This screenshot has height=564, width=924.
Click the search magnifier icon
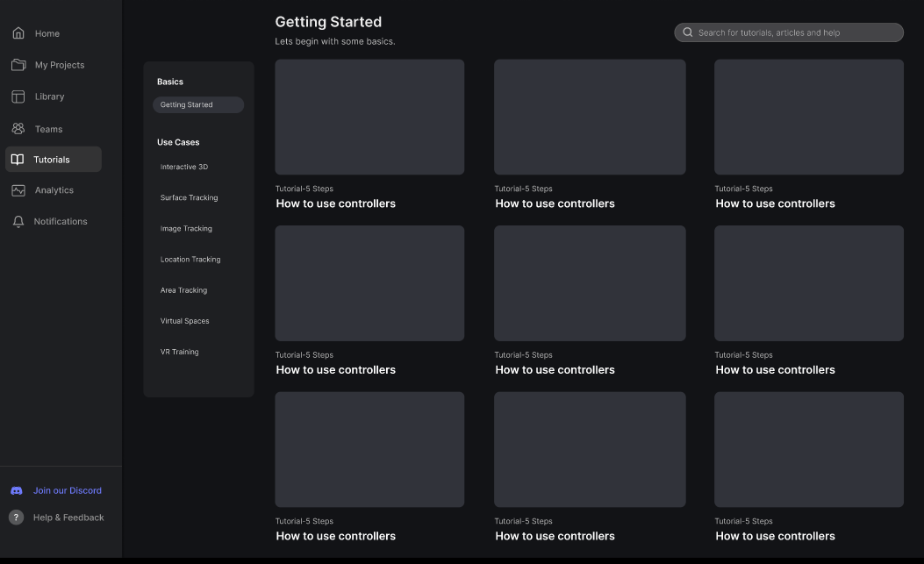[x=688, y=32]
